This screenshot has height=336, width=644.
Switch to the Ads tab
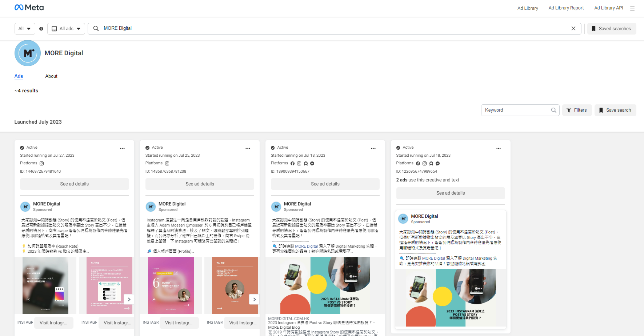coord(19,76)
